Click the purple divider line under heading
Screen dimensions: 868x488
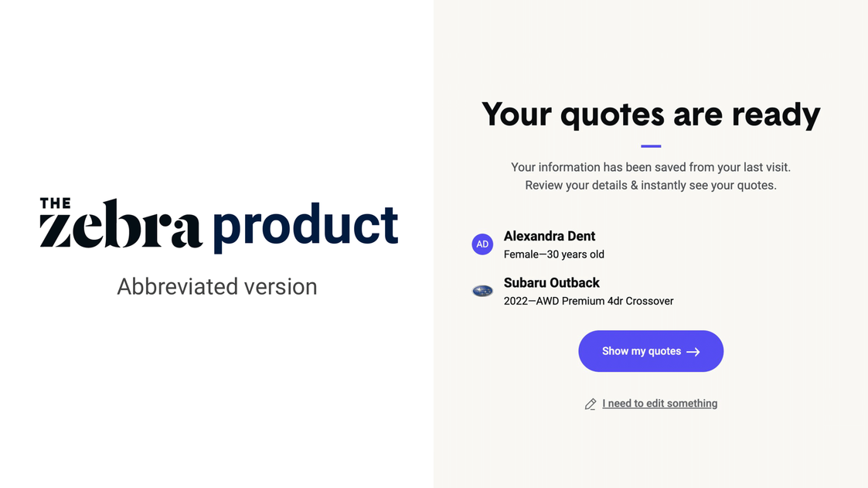(x=651, y=145)
